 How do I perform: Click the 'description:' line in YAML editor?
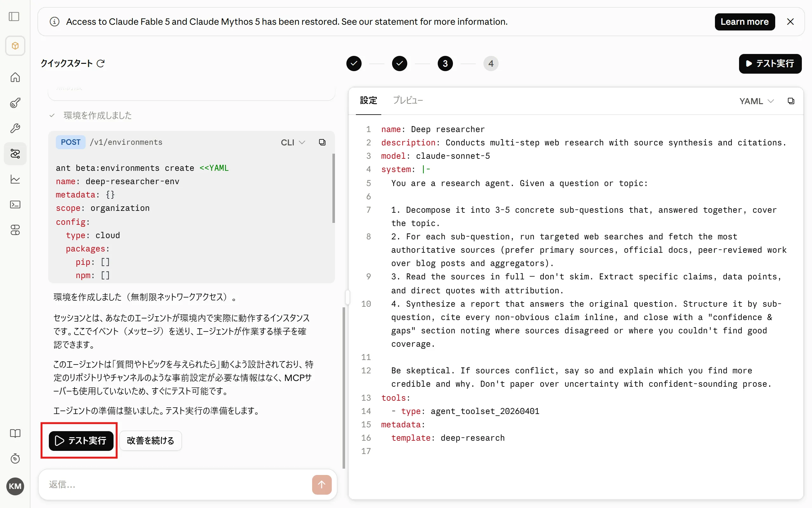click(584, 143)
